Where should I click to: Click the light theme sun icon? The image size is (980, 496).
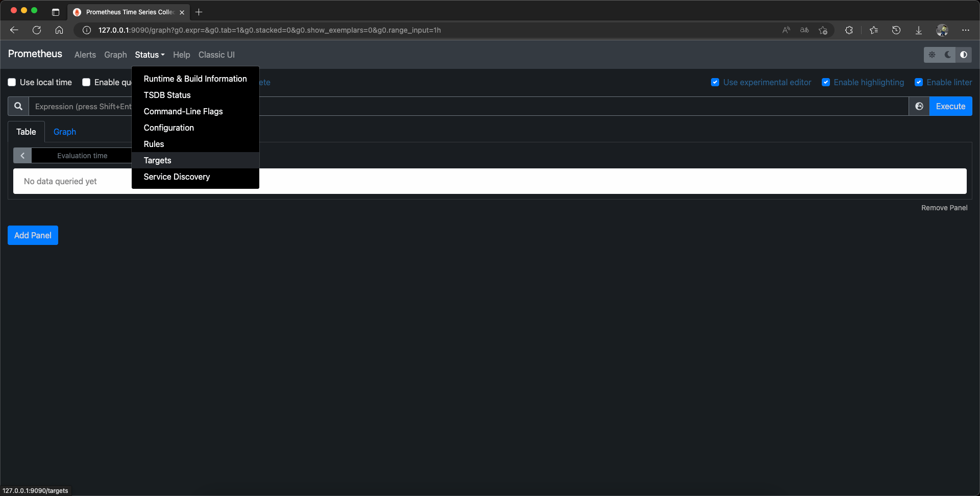pyautogui.click(x=932, y=55)
